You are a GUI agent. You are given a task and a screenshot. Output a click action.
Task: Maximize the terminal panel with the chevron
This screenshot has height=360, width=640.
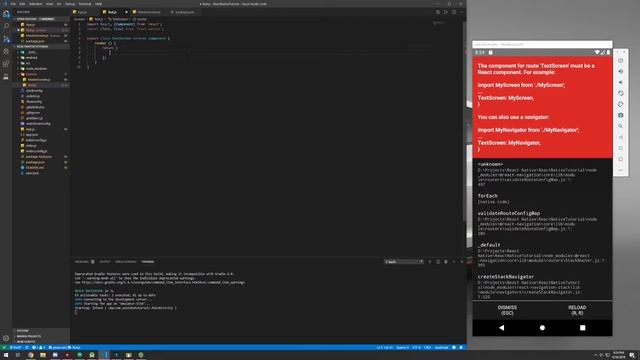454,262
